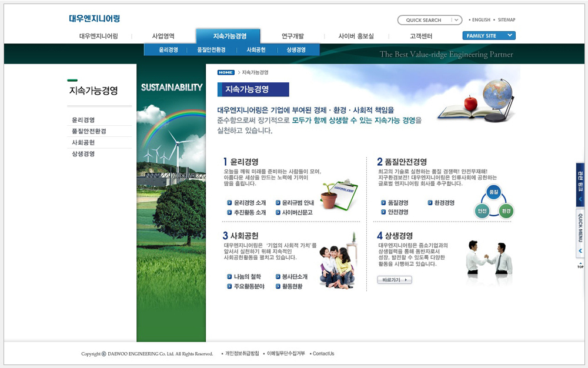Image resolution: width=588 pixels, height=368 pixels.
Task: Click the 품질 circle in the diagram
Action: 493,192
